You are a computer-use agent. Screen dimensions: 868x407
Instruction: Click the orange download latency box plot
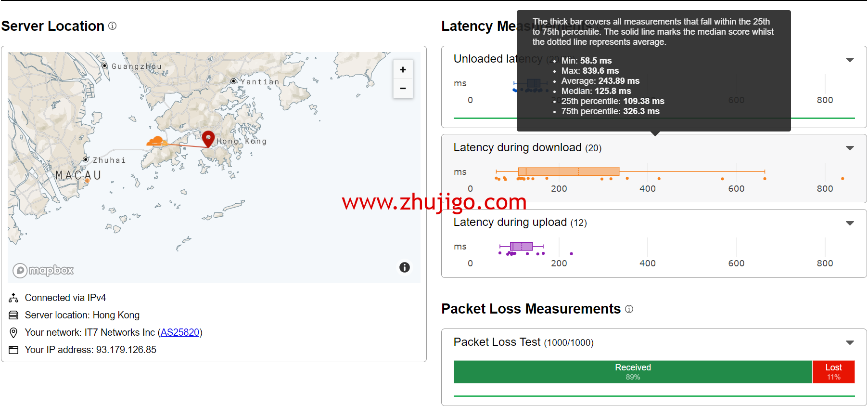tap(569, 171)
